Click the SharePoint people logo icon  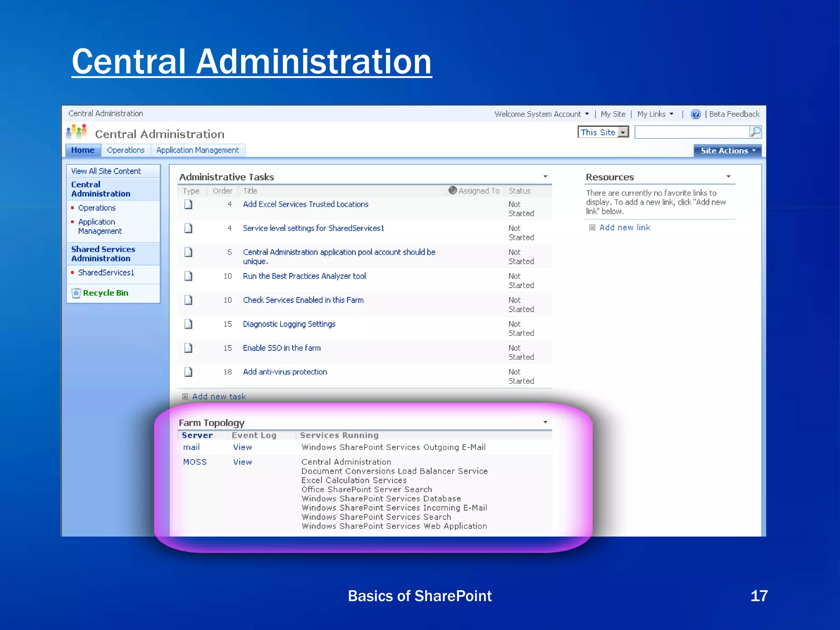(x=76, y=132)
